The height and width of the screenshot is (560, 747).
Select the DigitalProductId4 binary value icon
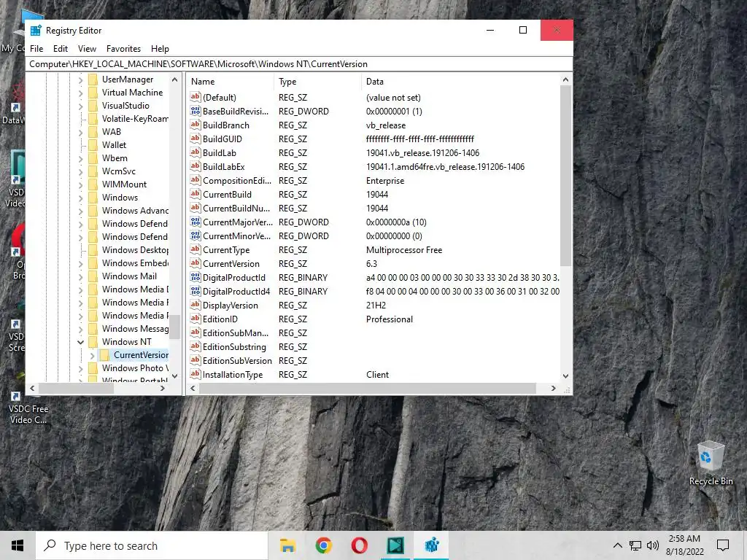coord(196,291)
